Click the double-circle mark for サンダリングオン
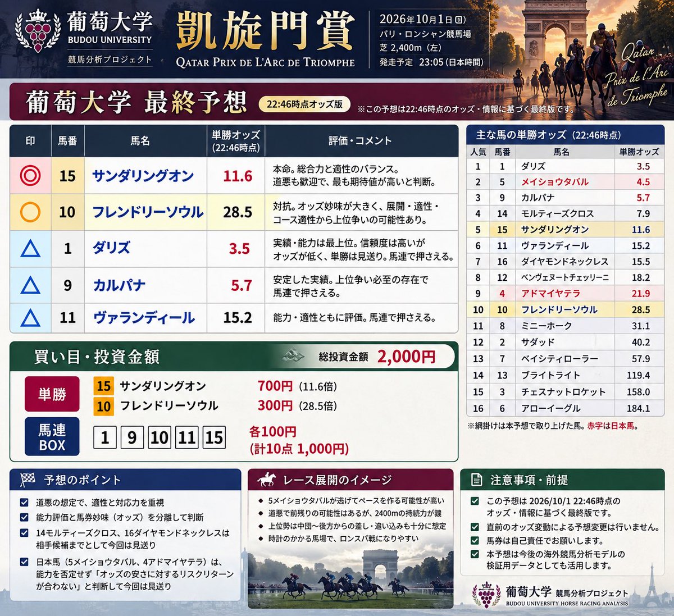Screen dimensions: 674x616 click(x=30, y=176)
